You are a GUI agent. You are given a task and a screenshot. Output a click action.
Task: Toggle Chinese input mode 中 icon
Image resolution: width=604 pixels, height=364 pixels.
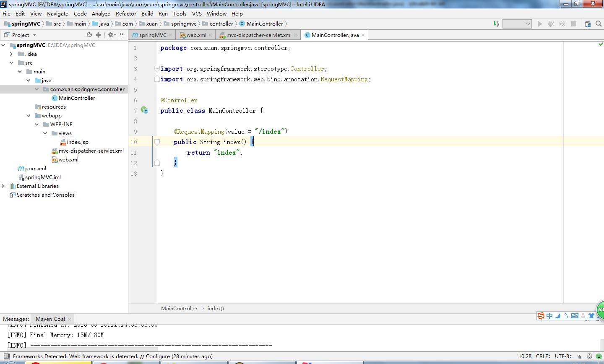click(x=549, y=316)
